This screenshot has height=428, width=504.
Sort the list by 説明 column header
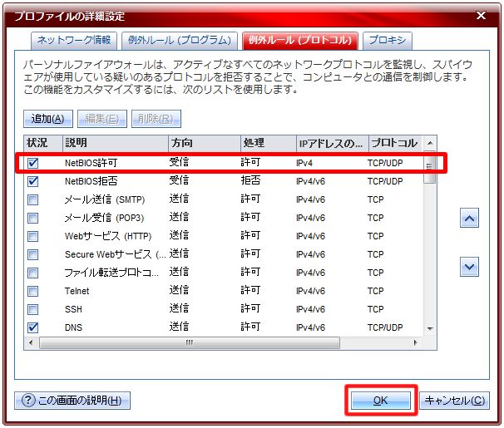[115, 144]
